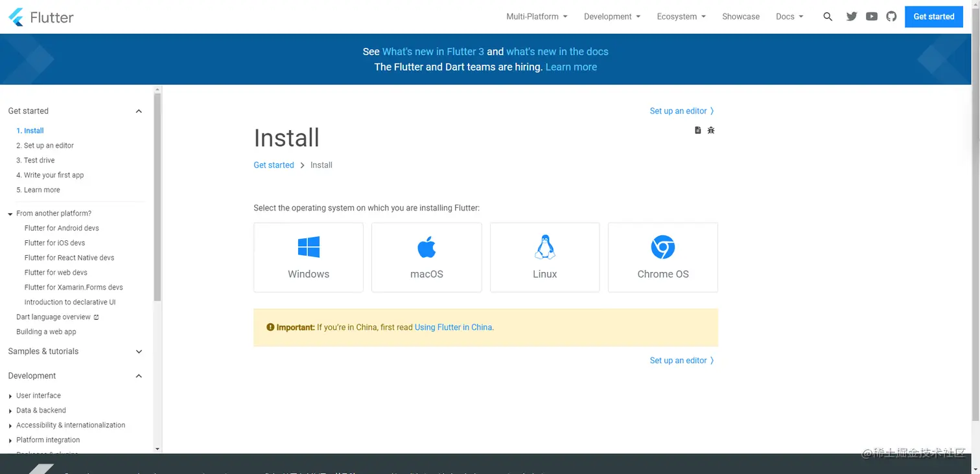The image size is (980, 474).
Task: Expand the Data & backend tree item
Action: [x=10, y=411]
